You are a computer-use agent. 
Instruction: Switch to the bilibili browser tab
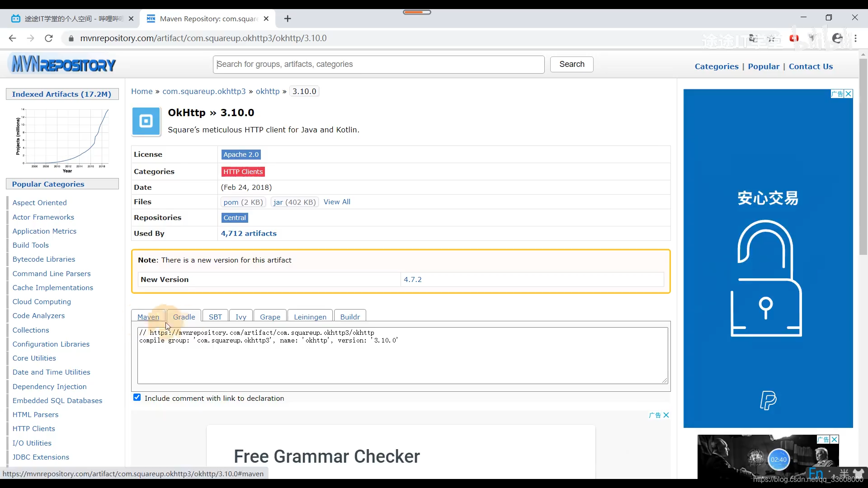pyautogui.click(x=72, y=19)
